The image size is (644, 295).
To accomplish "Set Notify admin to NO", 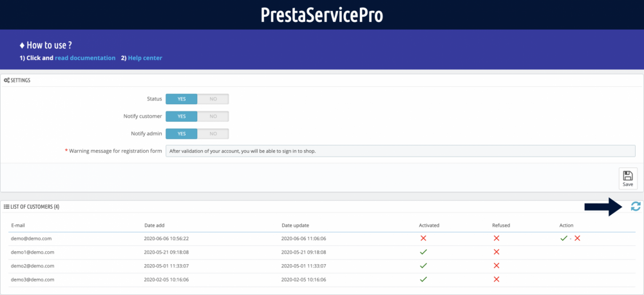I will click(213, 134).
